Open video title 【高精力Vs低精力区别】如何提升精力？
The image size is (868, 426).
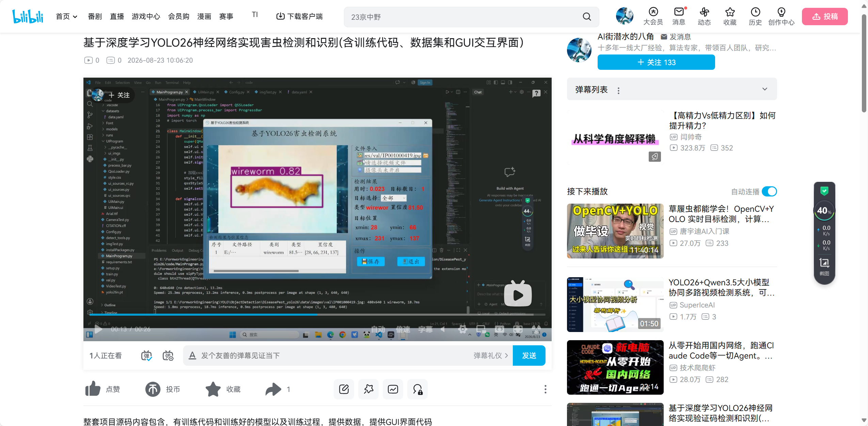(x=722, y=121)
